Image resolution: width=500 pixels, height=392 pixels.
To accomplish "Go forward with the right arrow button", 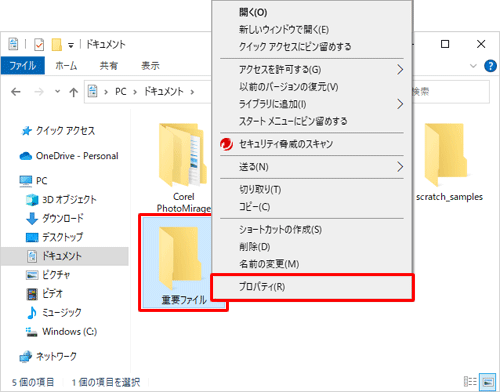I will (x=39, y=92).
